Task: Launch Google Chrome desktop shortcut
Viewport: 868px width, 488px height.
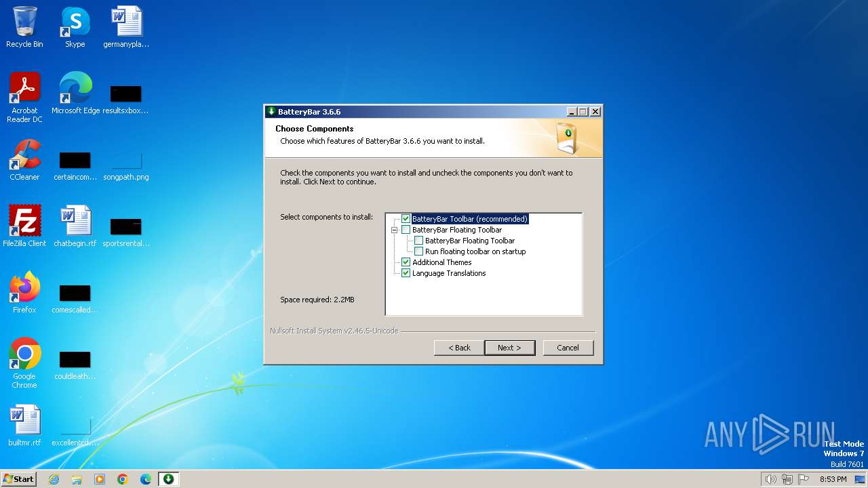Action: tap(24, 363)
